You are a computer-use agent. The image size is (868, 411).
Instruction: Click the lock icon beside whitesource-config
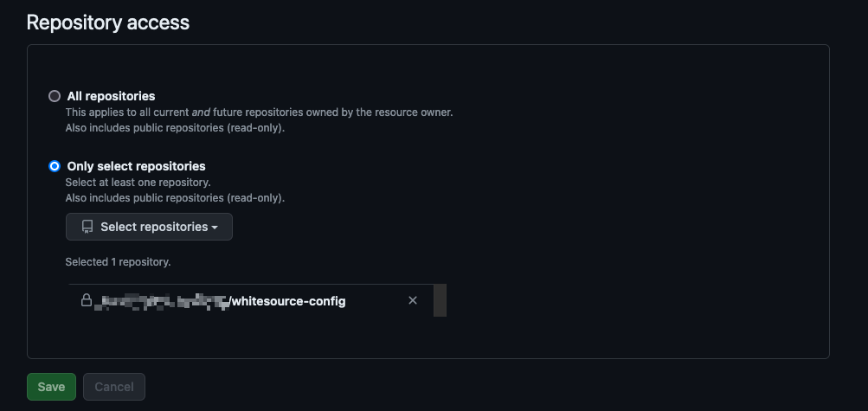click(87, 300)
